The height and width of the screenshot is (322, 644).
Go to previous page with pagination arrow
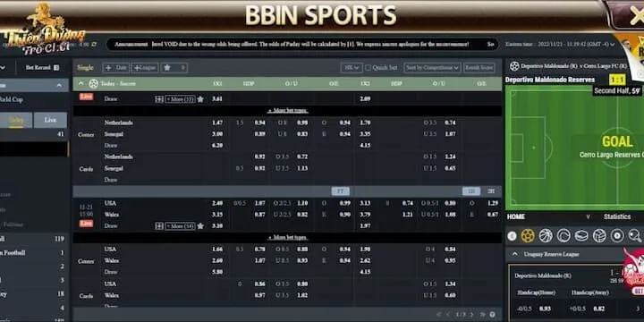[x=448, y=315]
